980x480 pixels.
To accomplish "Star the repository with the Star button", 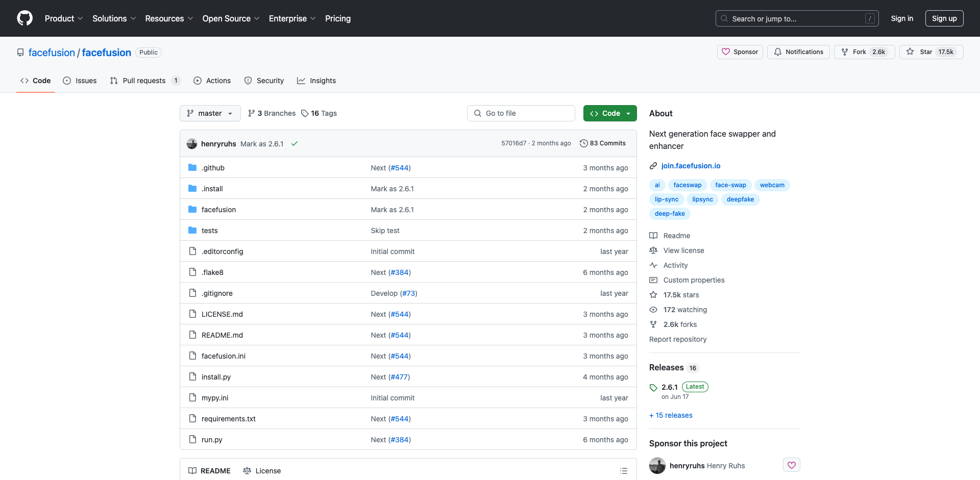I will (x=931, y=52).
